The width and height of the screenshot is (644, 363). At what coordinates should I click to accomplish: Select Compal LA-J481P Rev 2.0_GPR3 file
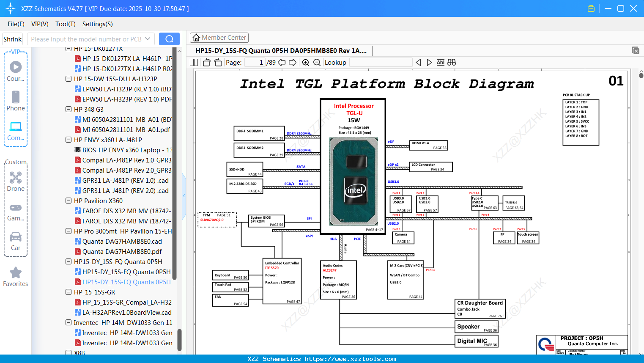point(123,170)
